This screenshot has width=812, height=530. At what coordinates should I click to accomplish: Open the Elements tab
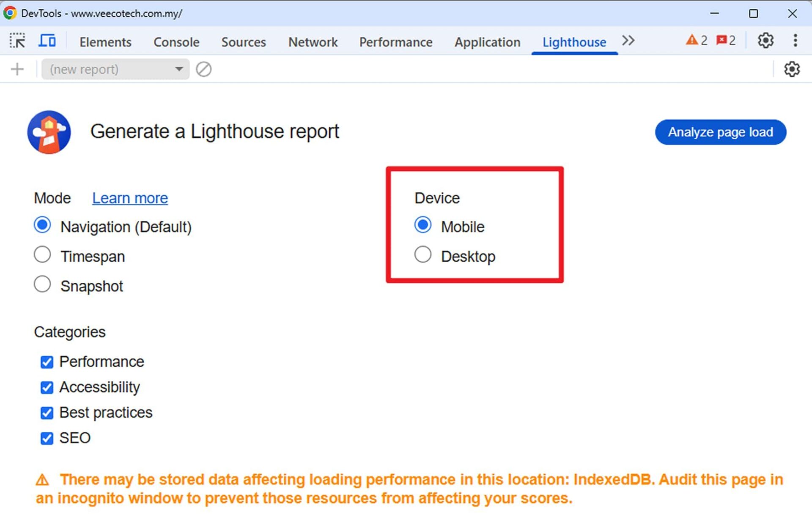(x=105, y=42)
